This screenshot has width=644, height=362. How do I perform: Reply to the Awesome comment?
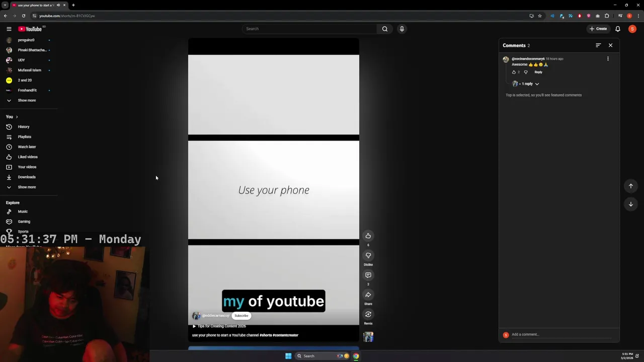[538, 72]
